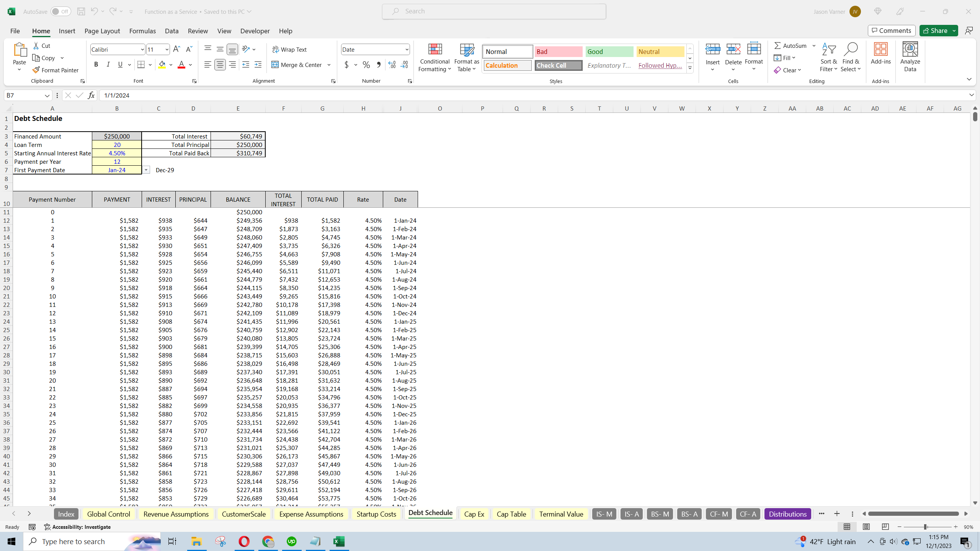980x551 pixels.
Task: Open the Formulas ribbon tab
Action: 142,31
